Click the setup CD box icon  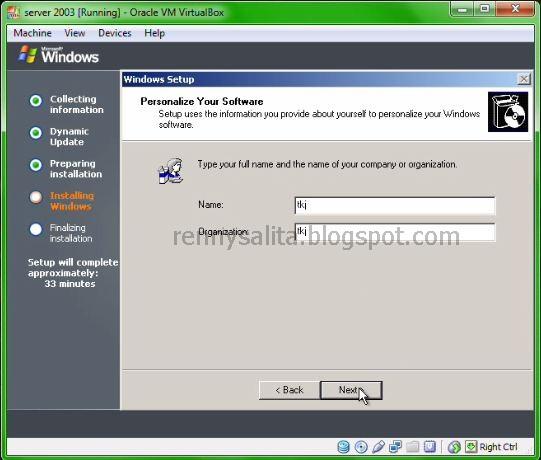click(508, 112)
